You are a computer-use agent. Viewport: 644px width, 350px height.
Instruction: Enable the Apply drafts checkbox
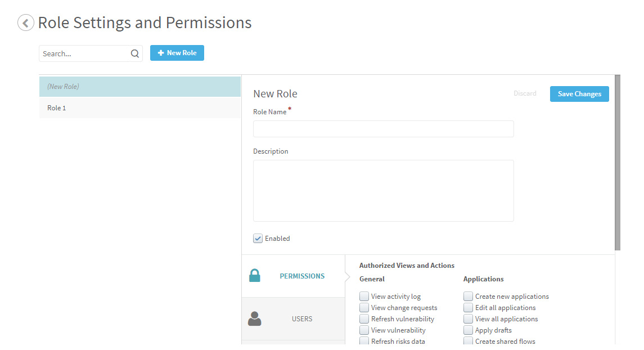tap(469, 330)
